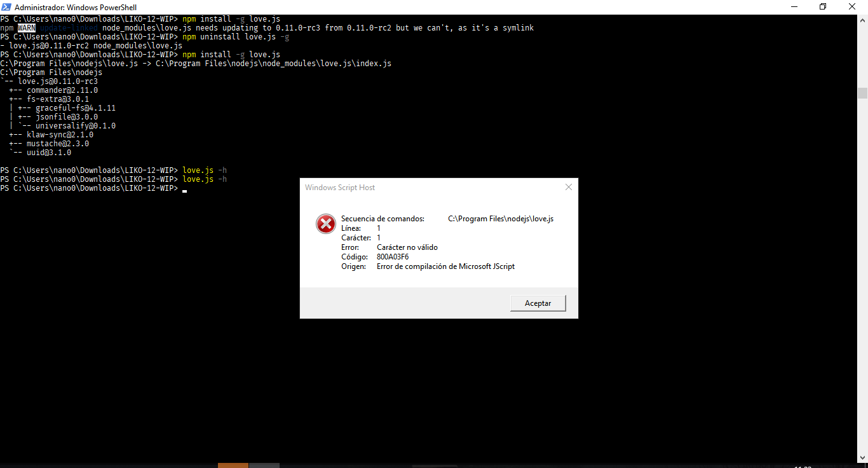
Task: Click graceful-fs@4.1.11 in the tree
Action: click(x=76, y=108)
